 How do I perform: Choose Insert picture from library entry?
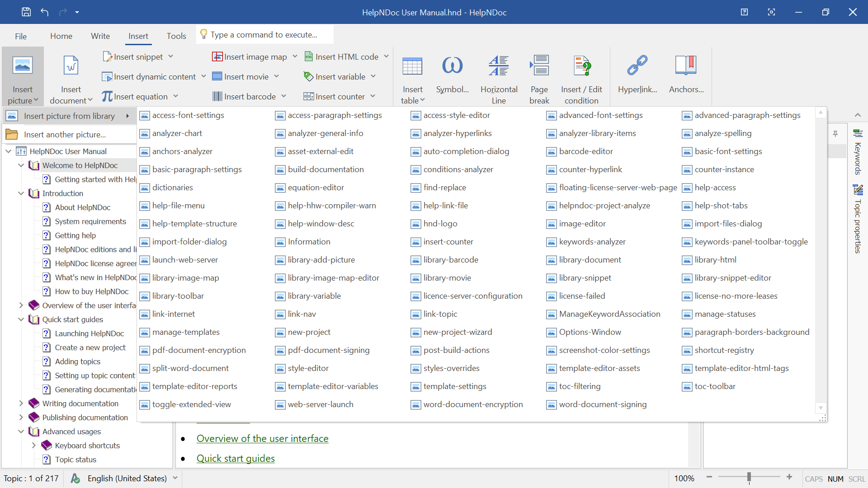(69, 116)
